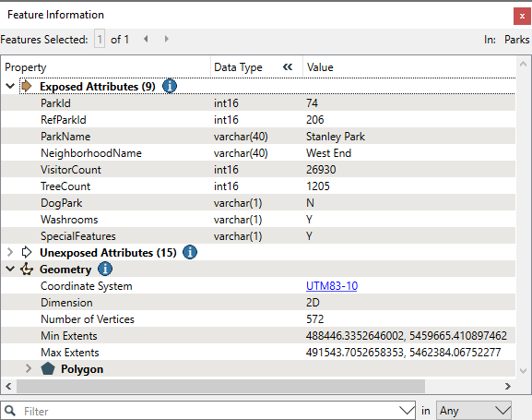Collapse the Geometry section
532x420 pixels.
10,269
